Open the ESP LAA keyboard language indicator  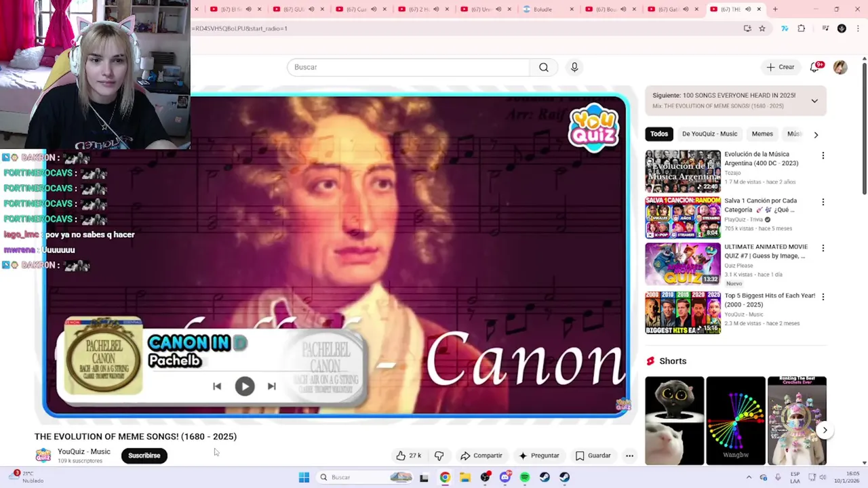click(x=795, y=477)
